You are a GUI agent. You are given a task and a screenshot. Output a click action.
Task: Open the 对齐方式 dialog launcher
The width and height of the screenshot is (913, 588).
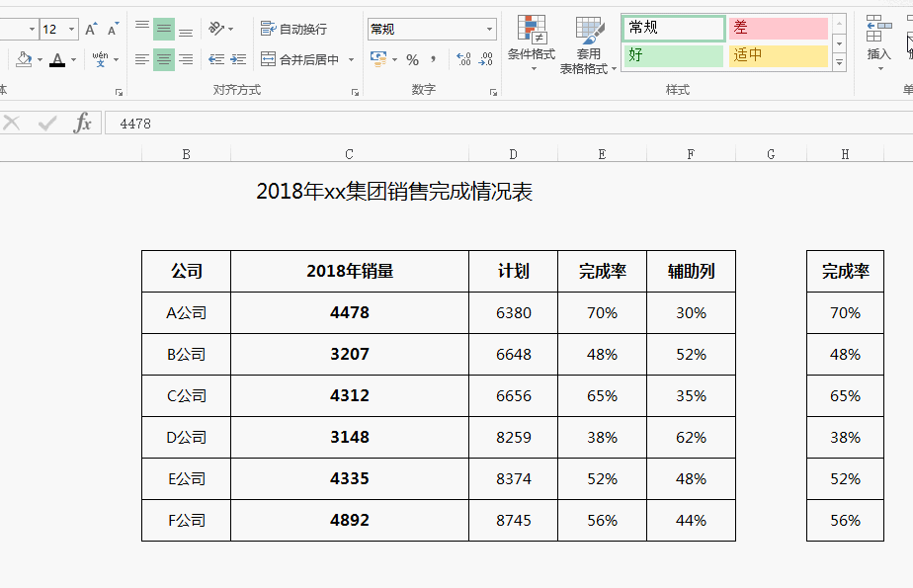[x=355, y=92]
